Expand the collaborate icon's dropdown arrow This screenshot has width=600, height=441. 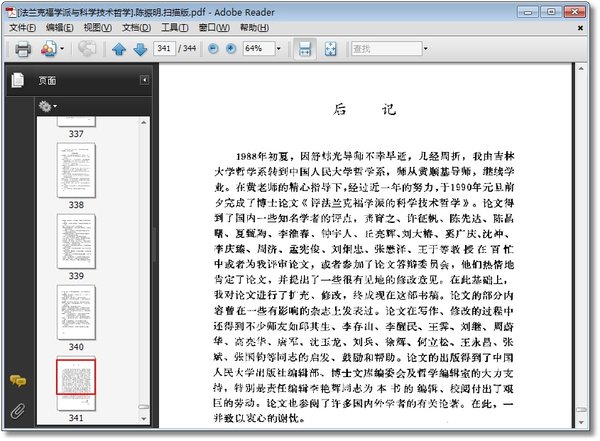tap(62, 49)
